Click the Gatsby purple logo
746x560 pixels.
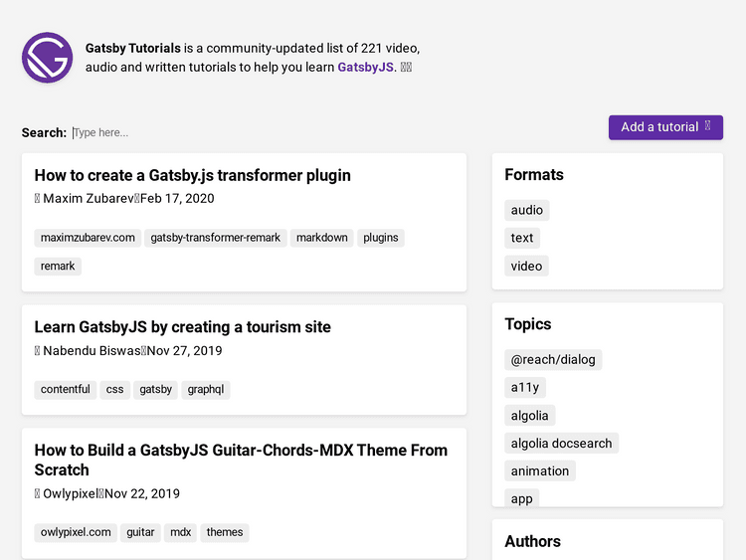click(47, 58)
